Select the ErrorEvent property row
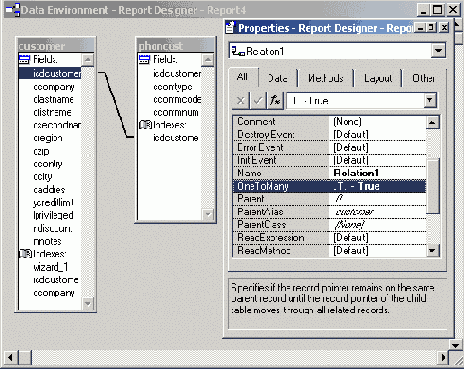 pyautogui.click(x=329, y=147)
